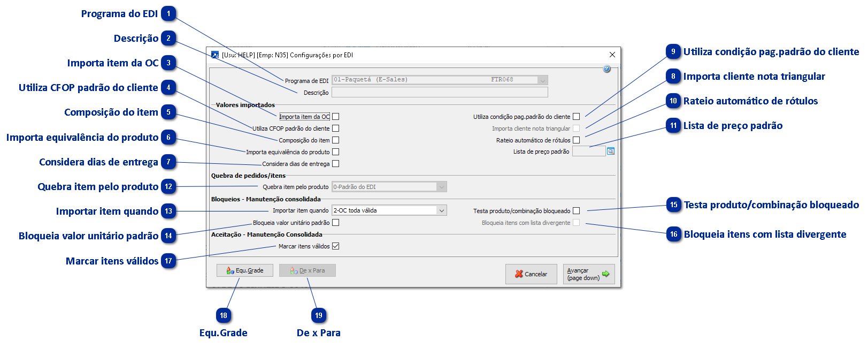Check Testa produto/combinação bloqueado
Image resolution: width=868 pixels, height=348 pixels.
click(577, 211)
